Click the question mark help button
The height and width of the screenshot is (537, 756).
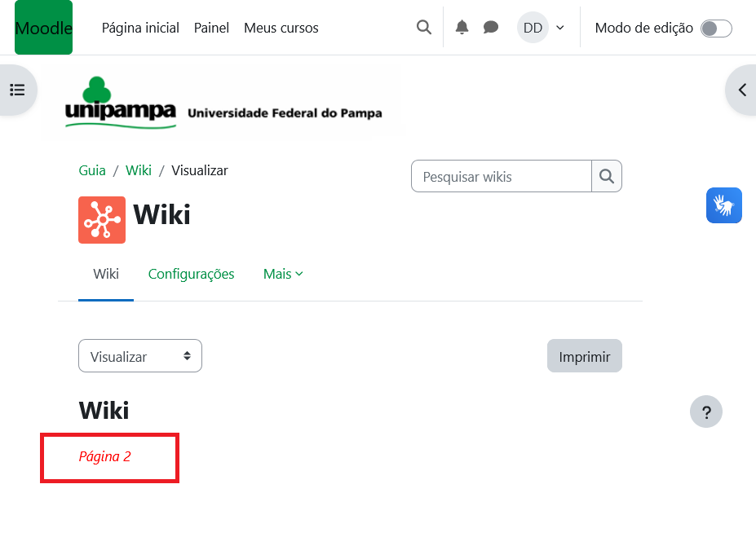click(706, 412)
